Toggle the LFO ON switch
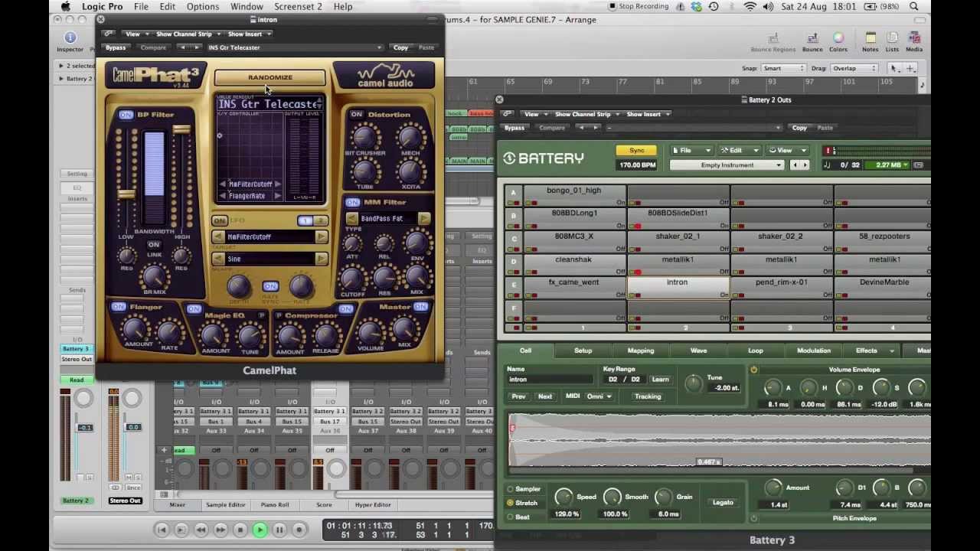The image size is (980, 551). 220,221
